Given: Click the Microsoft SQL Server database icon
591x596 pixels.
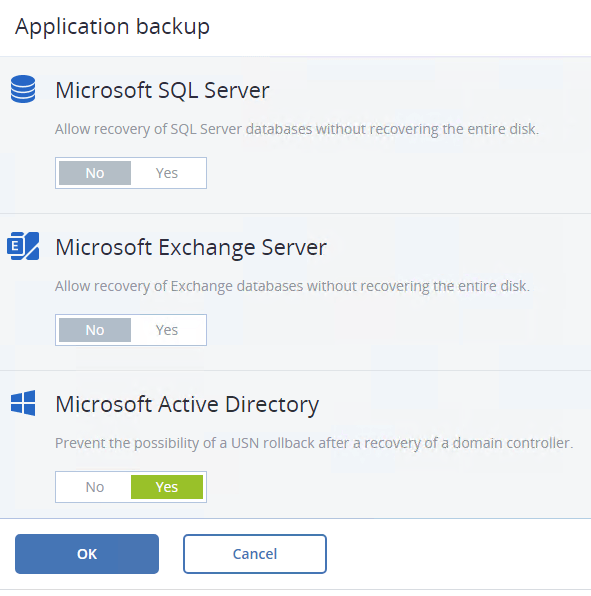Looking at the screenshot, I should [x=23, y=89].
